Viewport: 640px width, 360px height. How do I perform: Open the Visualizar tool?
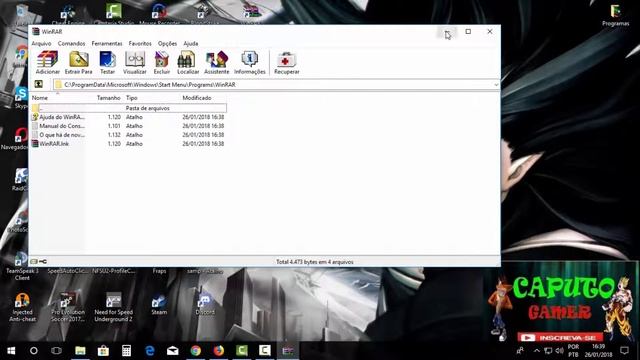tap(135, 62)
